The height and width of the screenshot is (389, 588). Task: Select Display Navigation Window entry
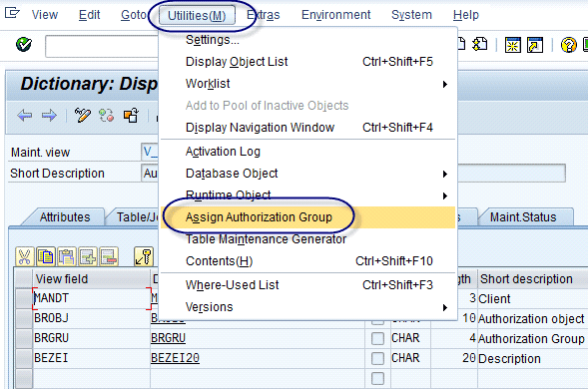307,128
